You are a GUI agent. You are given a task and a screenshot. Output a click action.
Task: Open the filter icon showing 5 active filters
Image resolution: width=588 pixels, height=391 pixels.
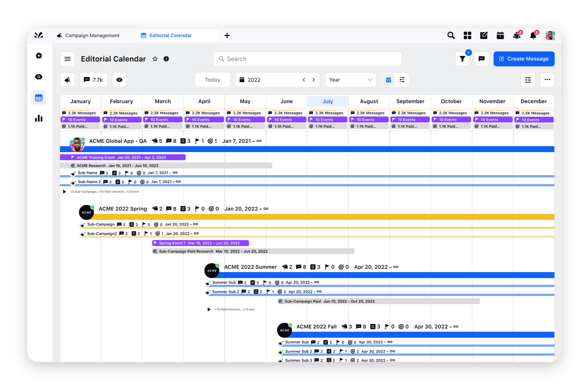(463, 59)
